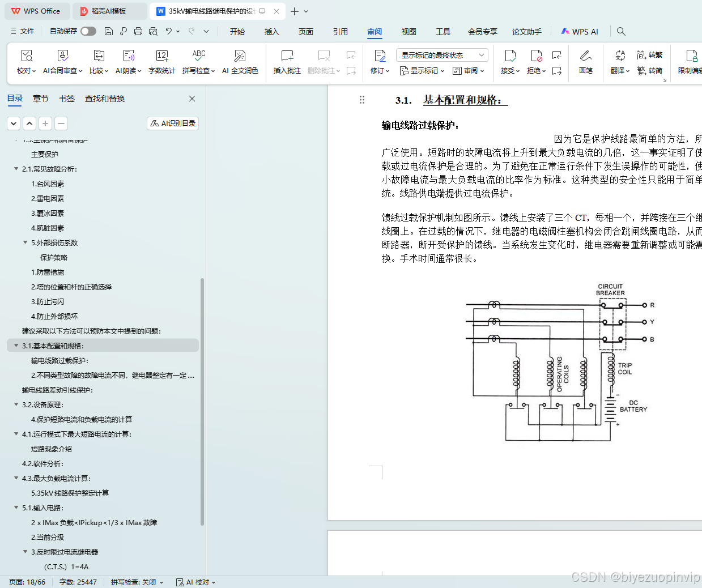
Task: Click the 限制编辑 restrict editing icon
Action: coord(692,56)
